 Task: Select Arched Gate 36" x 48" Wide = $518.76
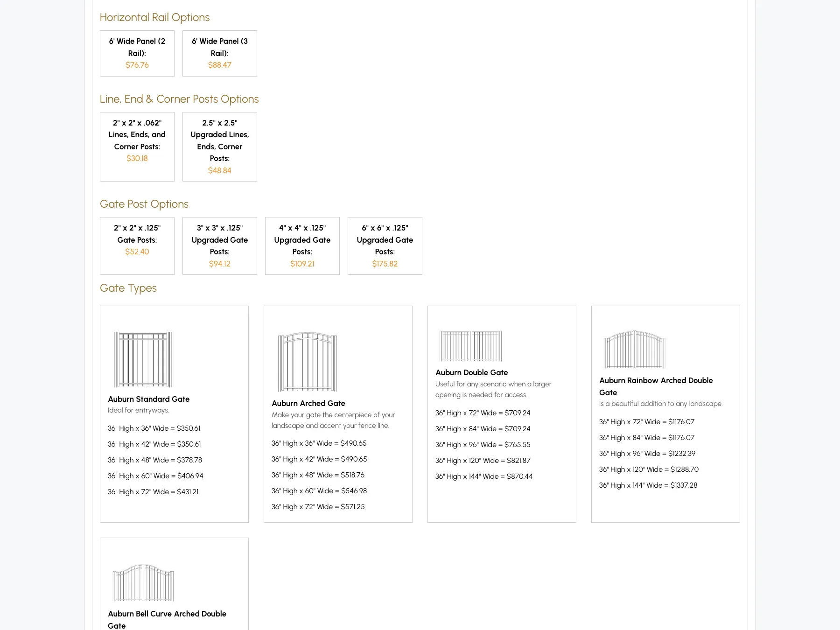point(318,475)
